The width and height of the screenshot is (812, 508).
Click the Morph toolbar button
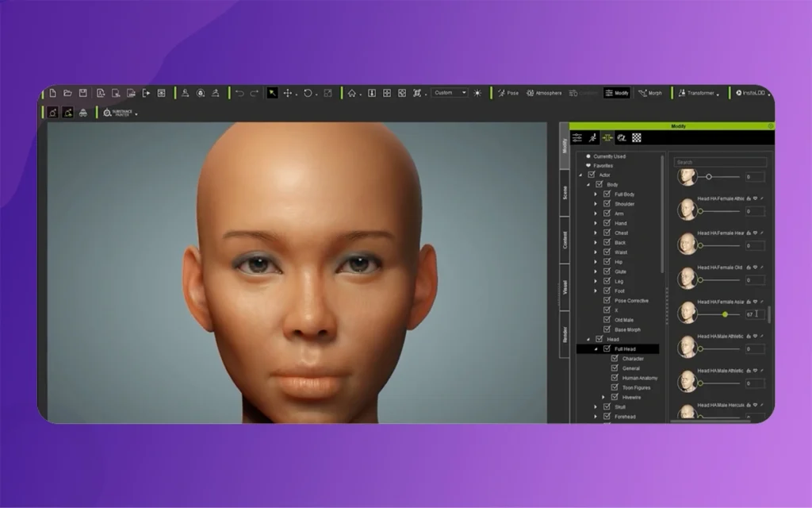pyautogui.click(x=650, y=93)
